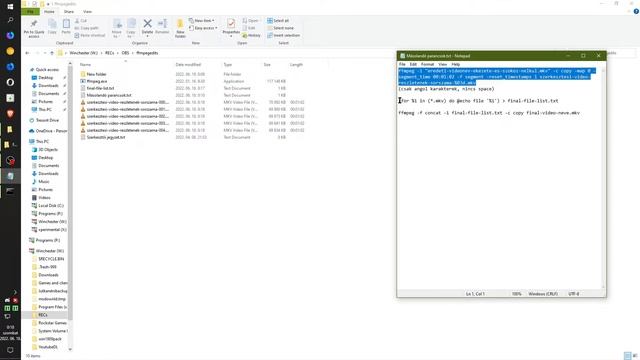Viewport: 640px width, 360px height.
Task: Click the History ribbon button
Action: point(251,36)
